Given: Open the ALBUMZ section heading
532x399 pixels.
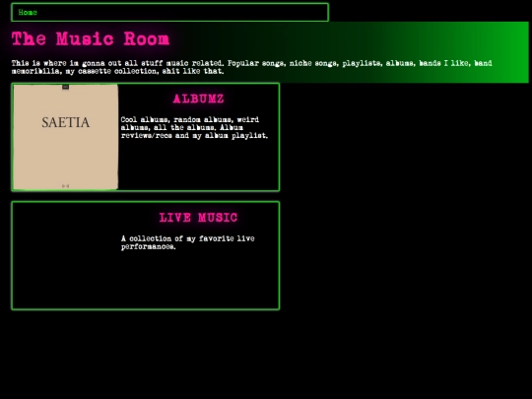Looking at the screenshot, I should pos(198,99).
